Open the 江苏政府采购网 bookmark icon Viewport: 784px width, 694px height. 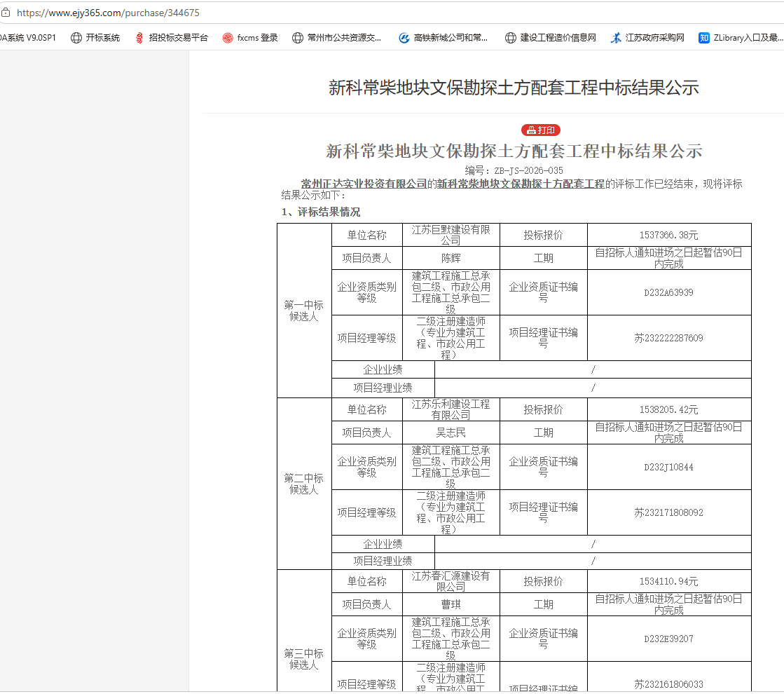click(616, 38)
